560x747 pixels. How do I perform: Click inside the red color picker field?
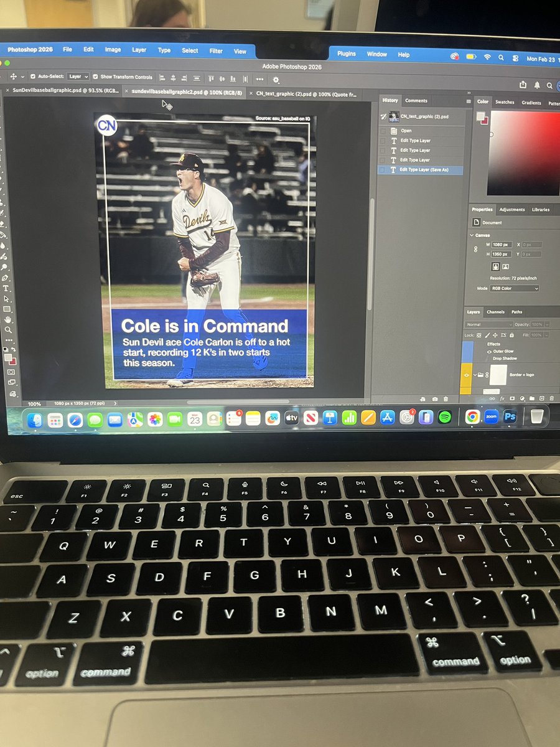tap(525, 154)
